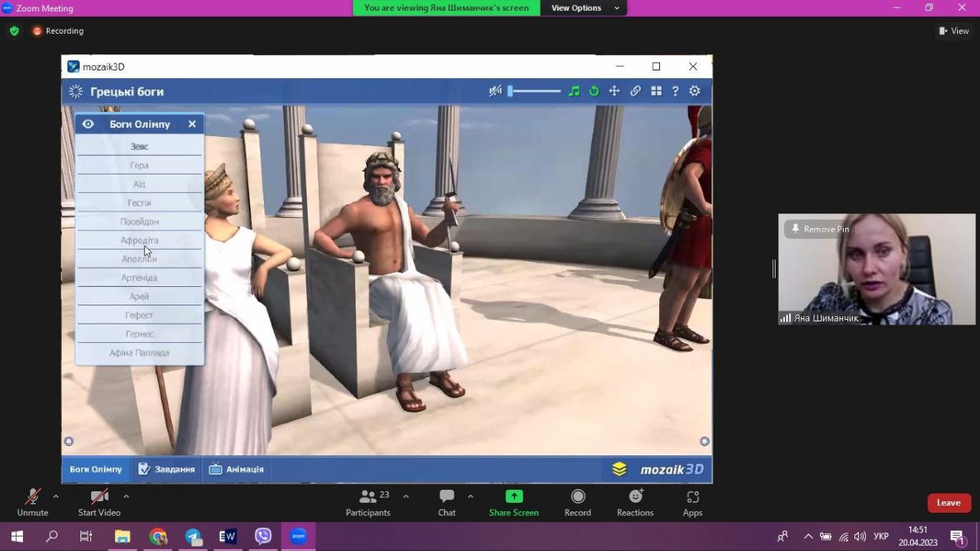Open the Windows notification center

[x=958, y=537]
